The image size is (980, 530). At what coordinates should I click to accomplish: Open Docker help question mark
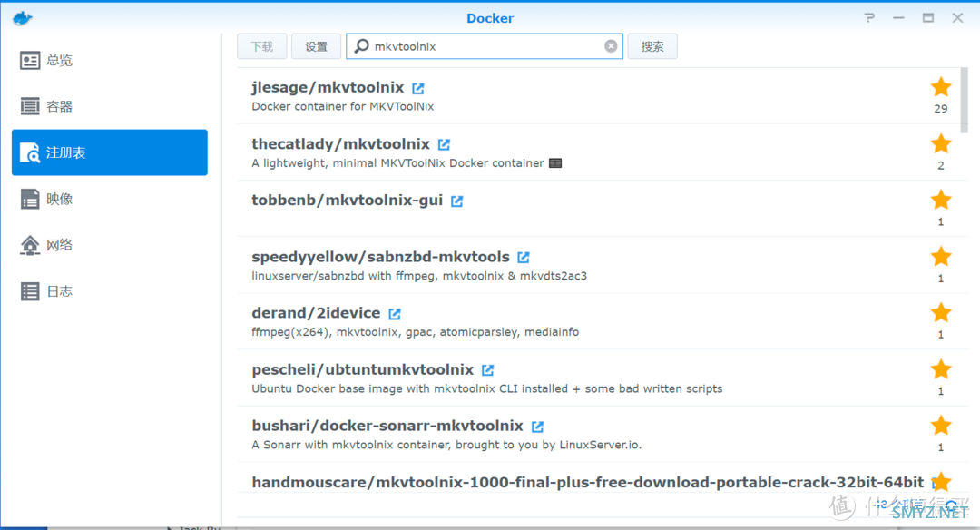(x=869, y=18)
